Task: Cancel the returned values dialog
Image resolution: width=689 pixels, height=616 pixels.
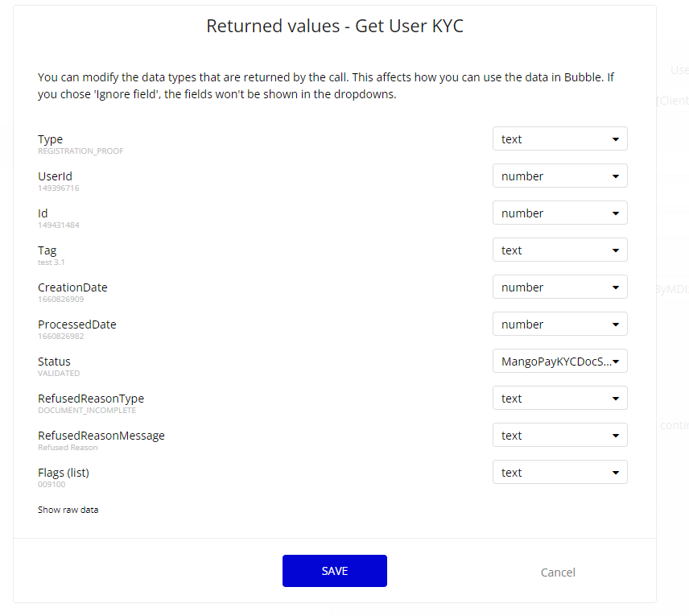Action: [x=558, y=572]
